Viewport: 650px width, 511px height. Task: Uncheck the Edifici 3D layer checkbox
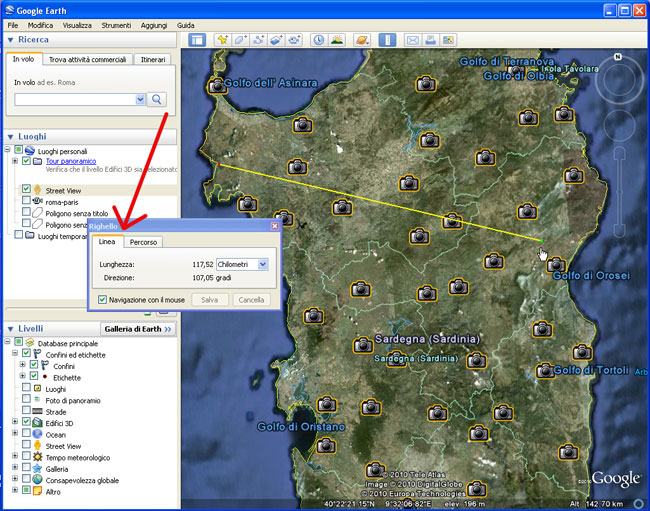[26, 422]
